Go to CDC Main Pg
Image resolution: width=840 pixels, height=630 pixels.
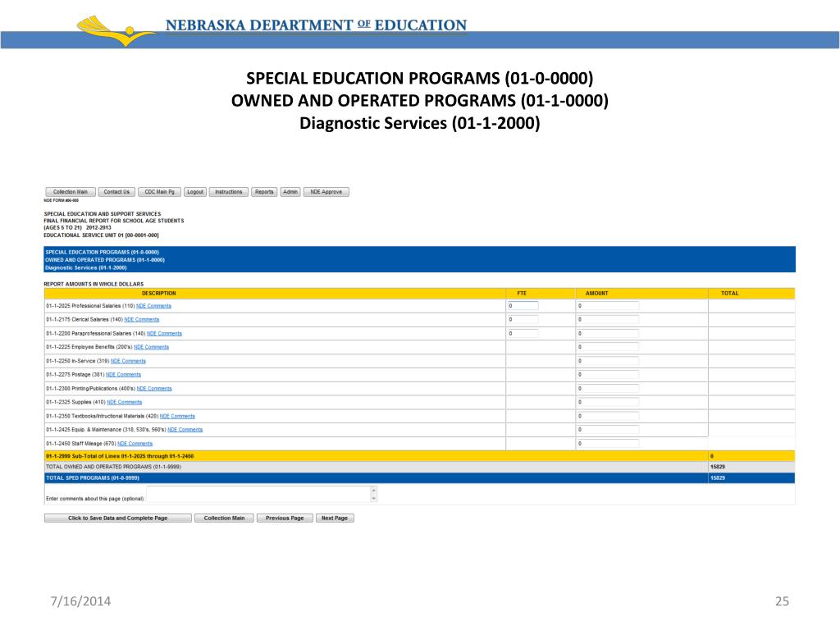[159, 192]
